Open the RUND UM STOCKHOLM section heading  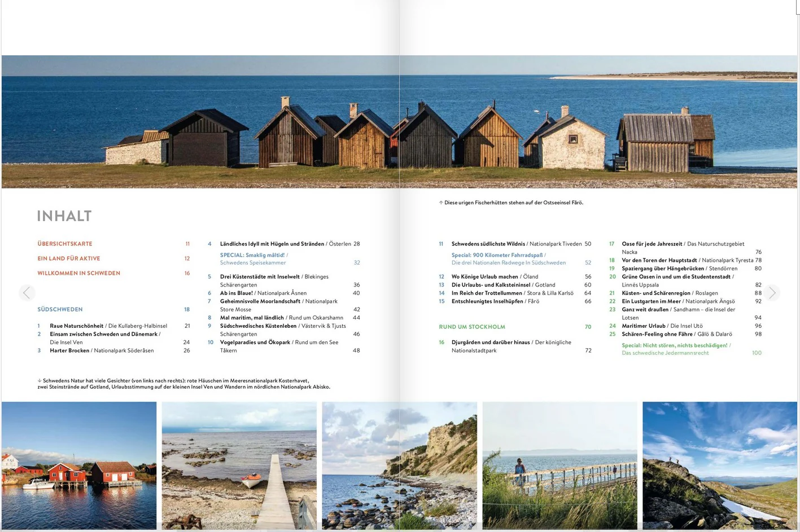pos(472,327)
